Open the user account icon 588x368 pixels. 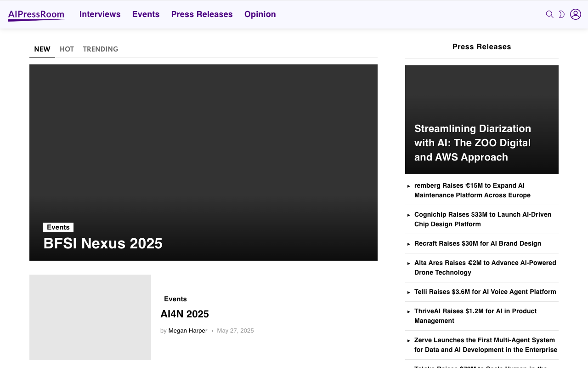[576, 14]
